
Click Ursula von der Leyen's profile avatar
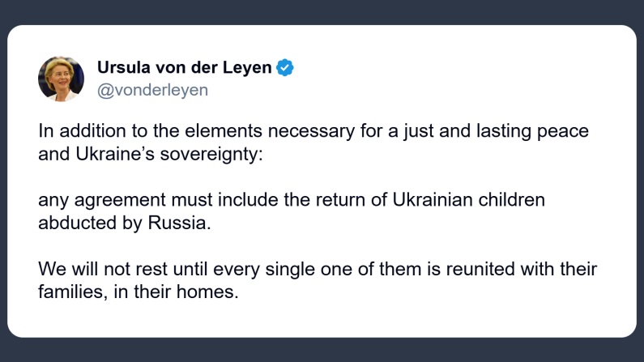[61, 79]
